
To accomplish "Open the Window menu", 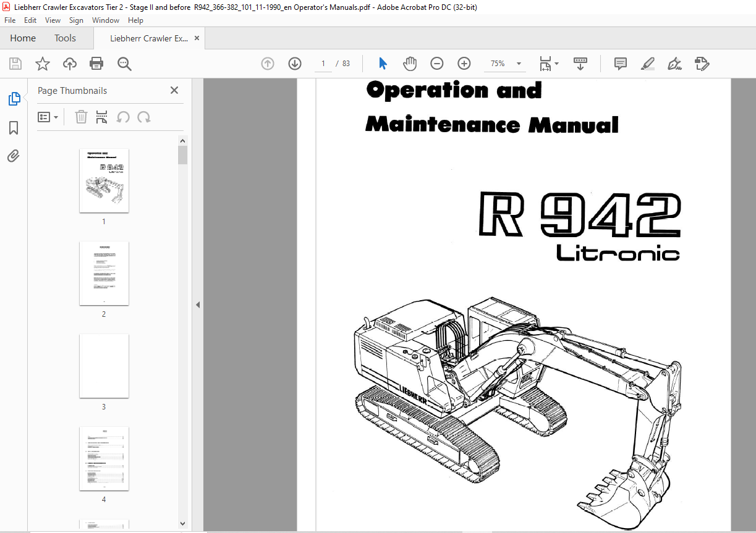I will coord(106,20).
